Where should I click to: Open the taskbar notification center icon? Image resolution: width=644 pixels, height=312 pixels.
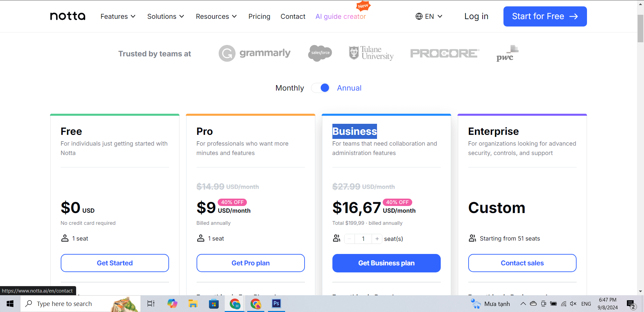click(x=631, y=304)
